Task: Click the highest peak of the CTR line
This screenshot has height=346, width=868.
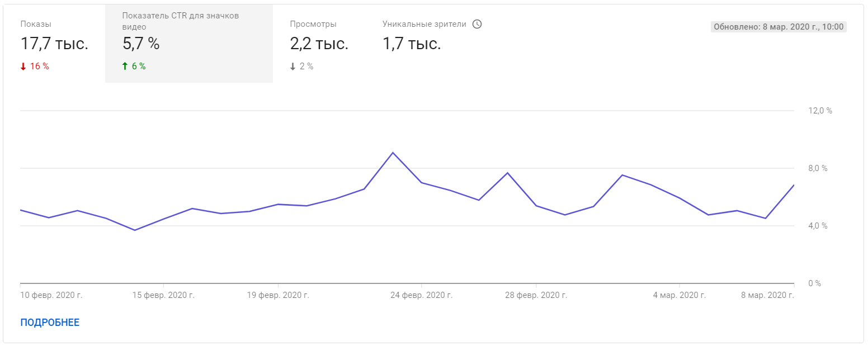Action: pyautogui.click(x=393, y=153)
